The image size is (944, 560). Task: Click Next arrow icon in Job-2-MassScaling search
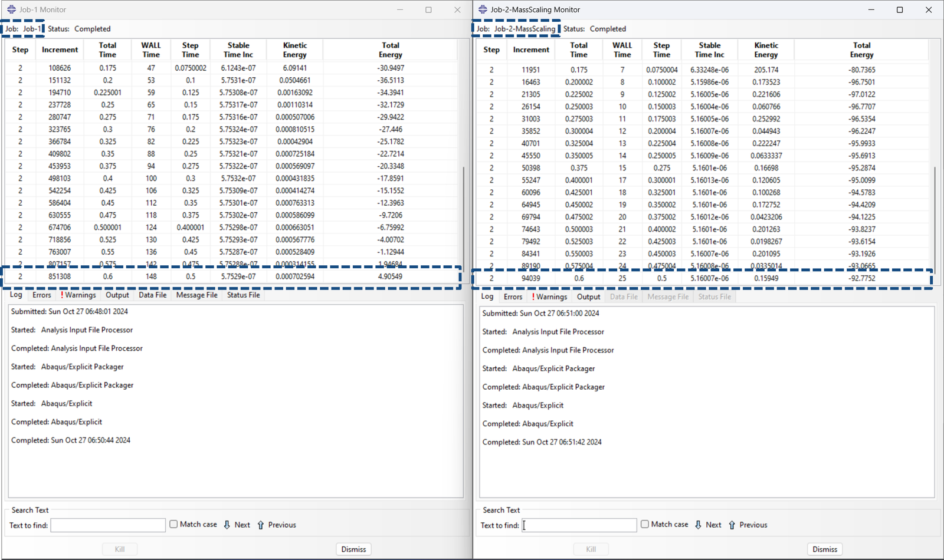pos(699,525)
